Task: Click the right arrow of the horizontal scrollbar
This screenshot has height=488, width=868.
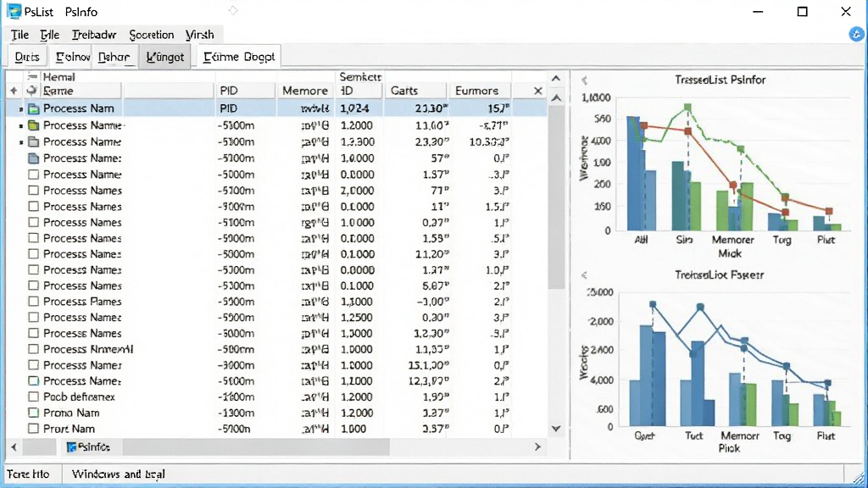Action: pos(537,447)
